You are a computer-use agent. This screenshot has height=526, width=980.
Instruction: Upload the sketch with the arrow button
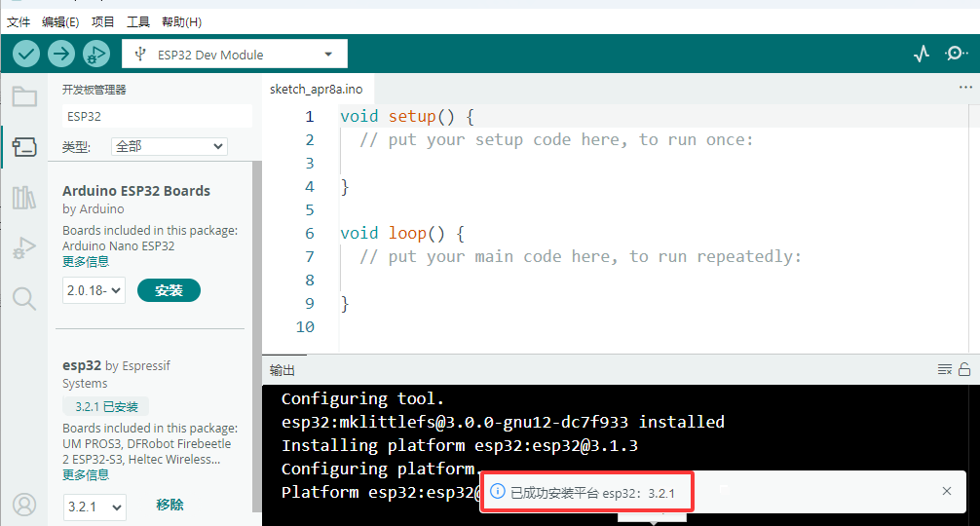click(61, 55)
